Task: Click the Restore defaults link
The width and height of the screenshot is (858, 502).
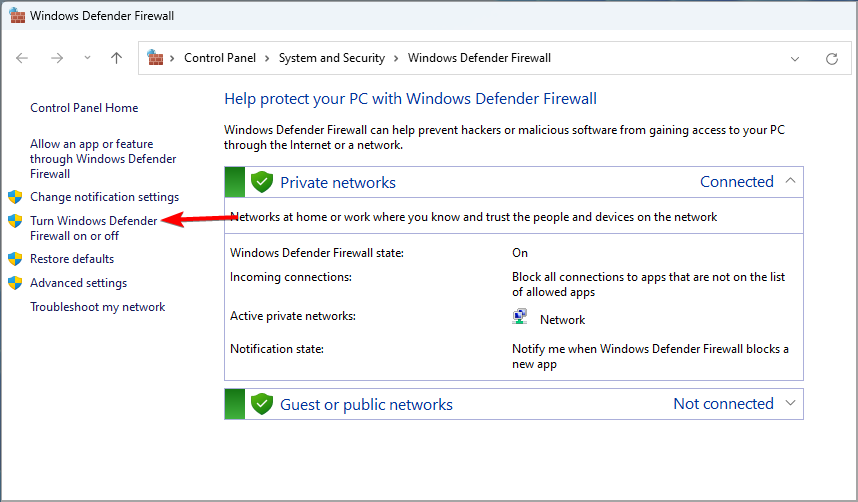Action: (x=72, y=259)
